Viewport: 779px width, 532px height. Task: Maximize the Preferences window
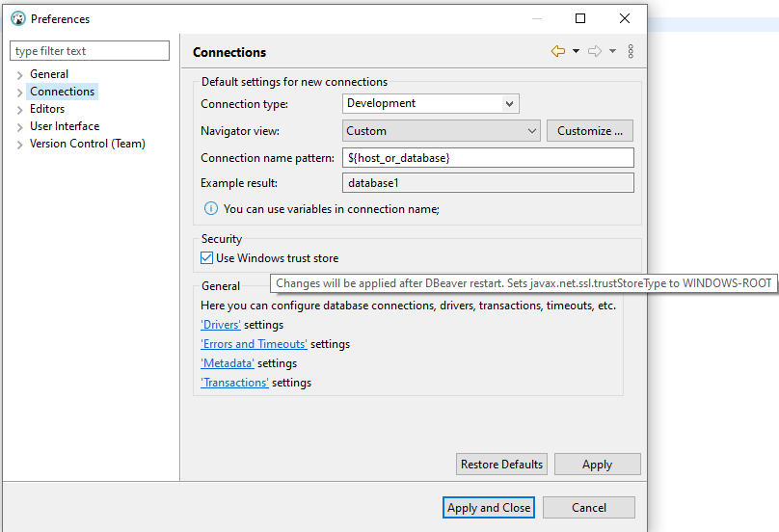[580, 18]
